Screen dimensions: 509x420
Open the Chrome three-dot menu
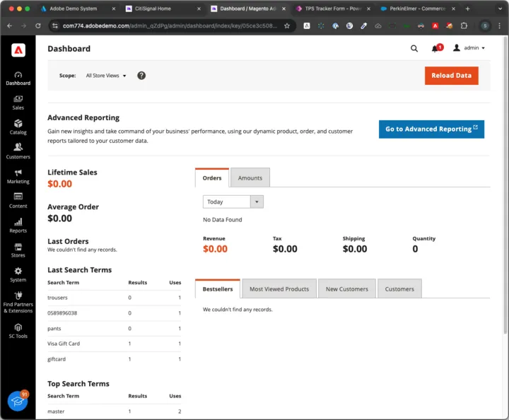coord(499,25)
